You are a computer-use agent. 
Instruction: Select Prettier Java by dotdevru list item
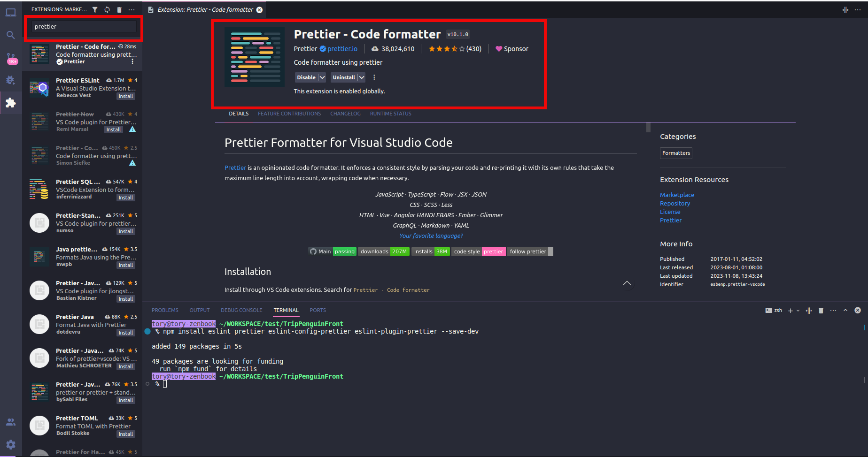point(82,324)
